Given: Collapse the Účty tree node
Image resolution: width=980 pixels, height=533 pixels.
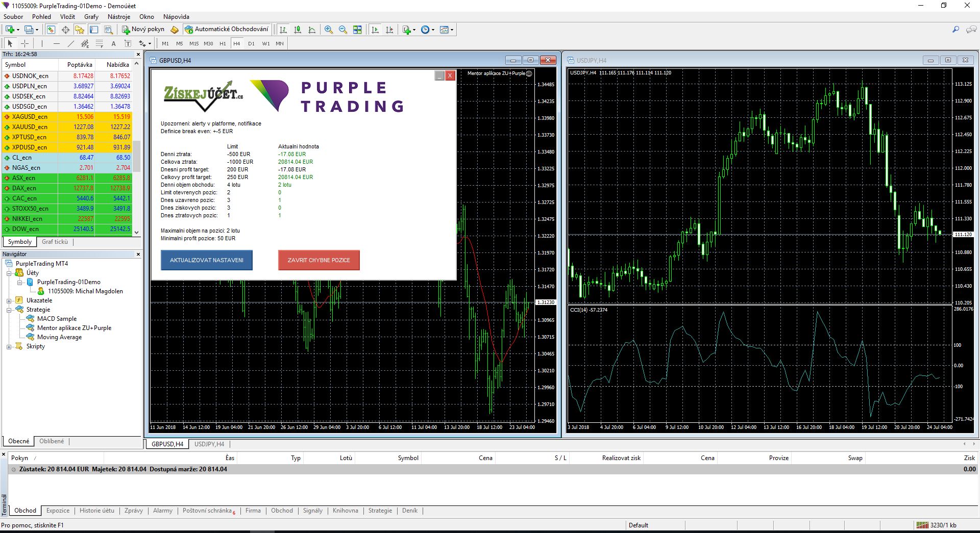Looking at the screenshot, I should (9, 273).
